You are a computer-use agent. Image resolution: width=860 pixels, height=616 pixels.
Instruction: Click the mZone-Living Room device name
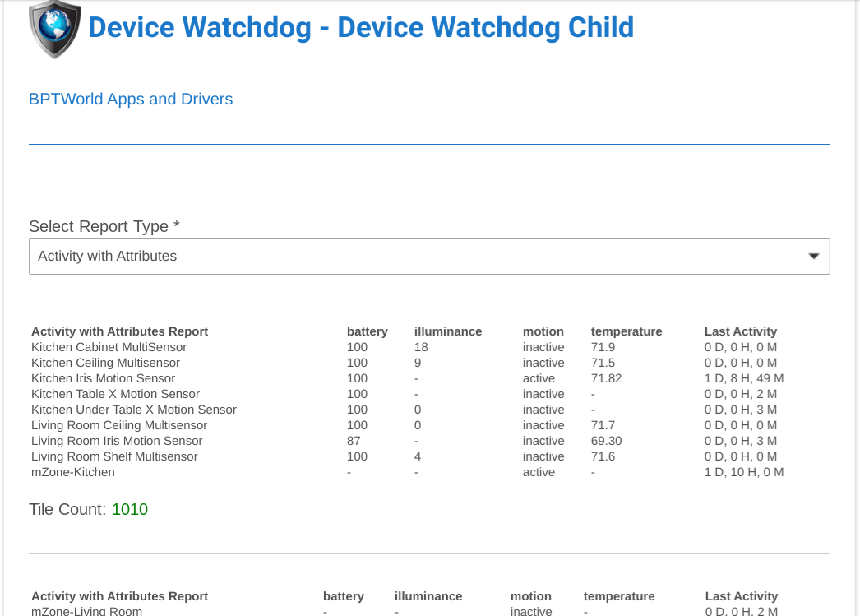click(86, 611)
